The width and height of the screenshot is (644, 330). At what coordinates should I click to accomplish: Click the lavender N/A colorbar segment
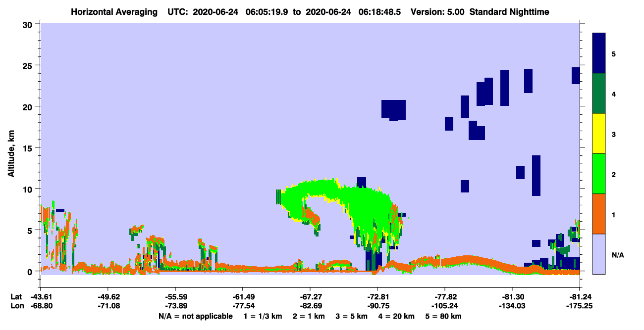[x=599, y=254]
